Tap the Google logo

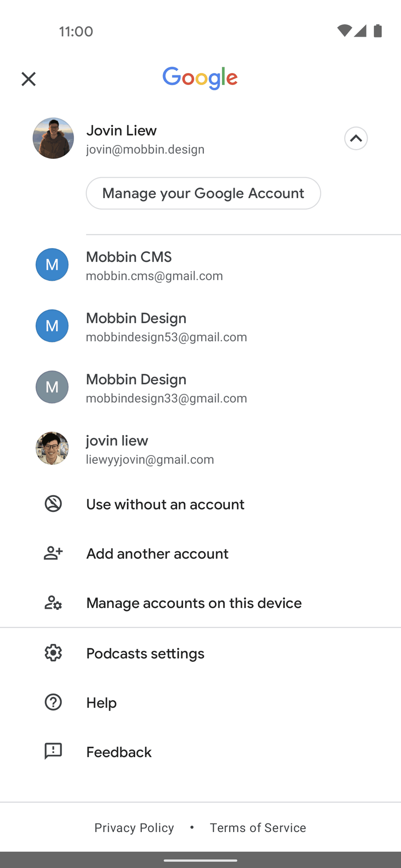200,78
